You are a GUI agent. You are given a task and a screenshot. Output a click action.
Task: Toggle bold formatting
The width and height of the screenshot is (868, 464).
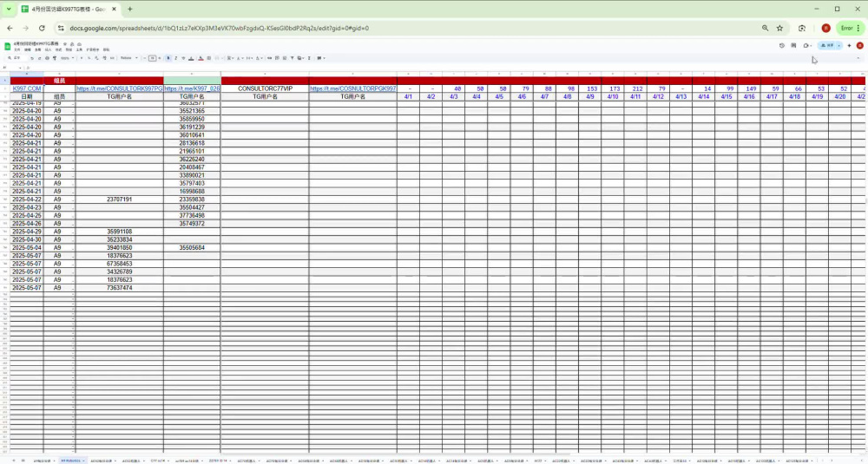[x=168, y=58]
